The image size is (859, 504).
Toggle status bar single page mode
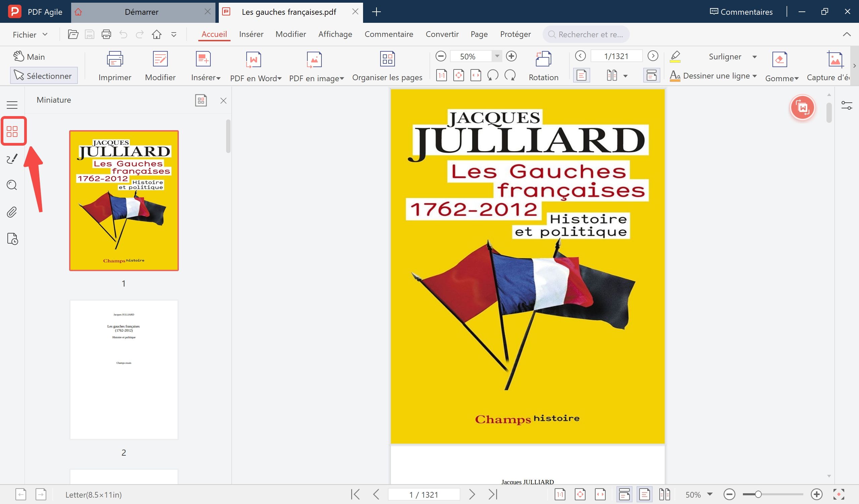pyautogui.click(x=644, y=494)
